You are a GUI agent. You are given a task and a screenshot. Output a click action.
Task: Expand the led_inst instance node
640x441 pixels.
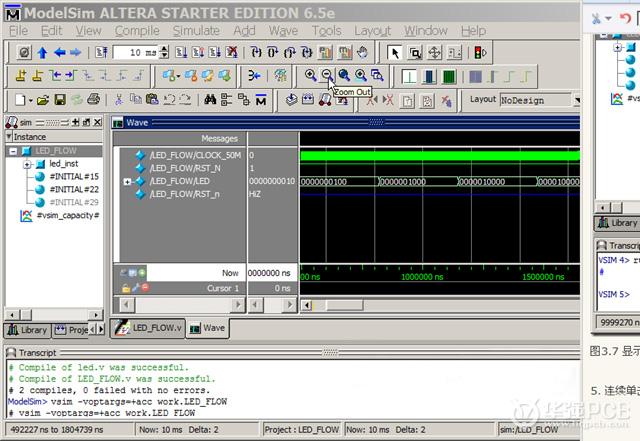(26, 163)
